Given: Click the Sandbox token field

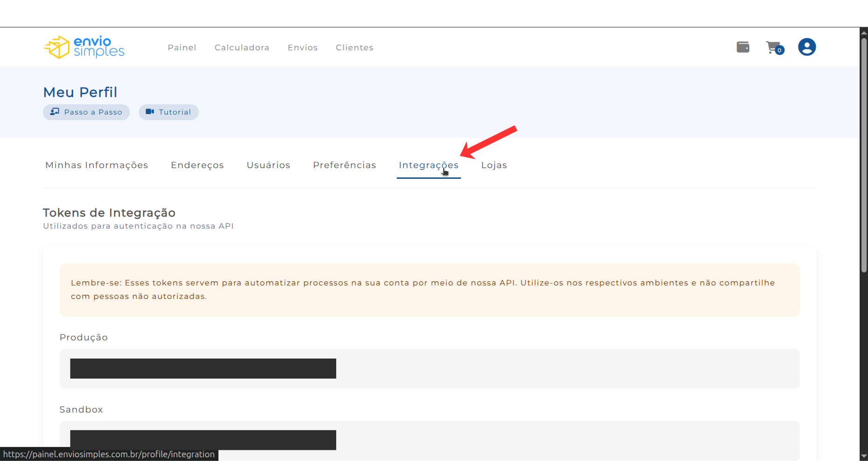Looking at the screenshot, I should click(429, 440).
